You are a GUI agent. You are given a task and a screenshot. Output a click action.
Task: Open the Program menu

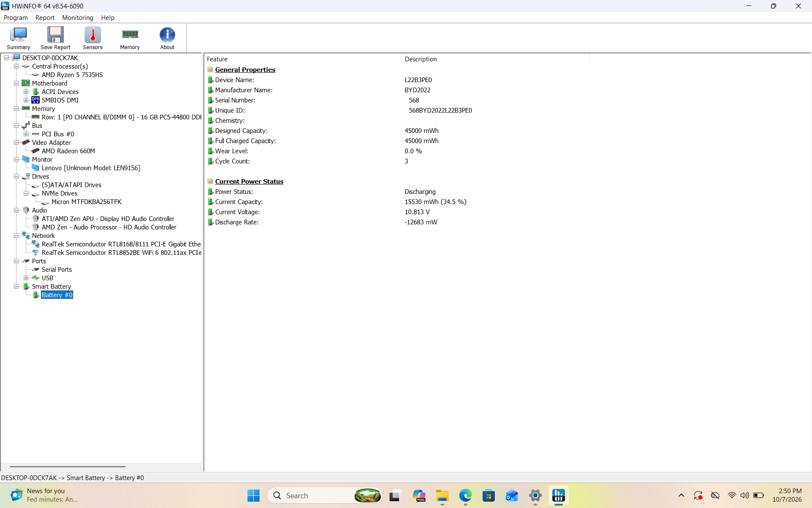tap(16, 18)
